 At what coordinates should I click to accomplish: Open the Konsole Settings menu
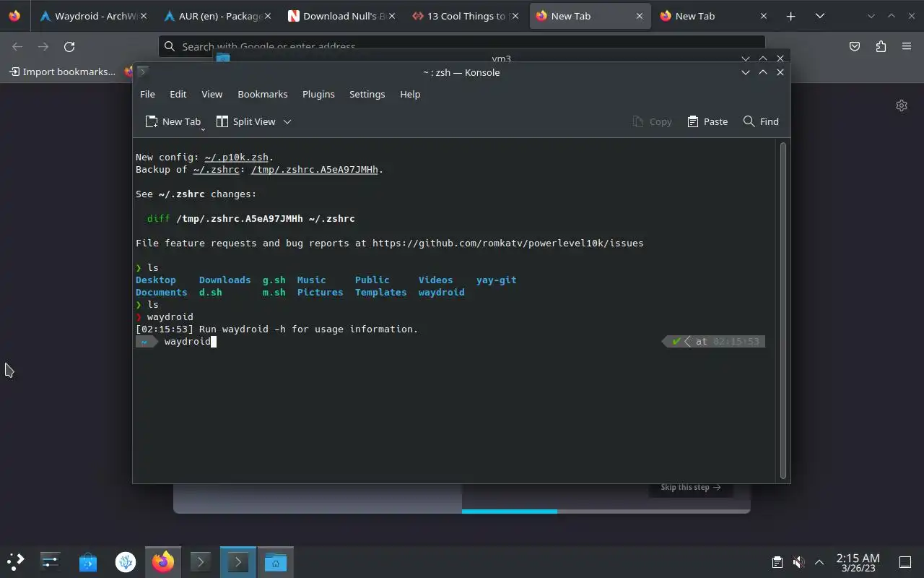click(367, 94)
